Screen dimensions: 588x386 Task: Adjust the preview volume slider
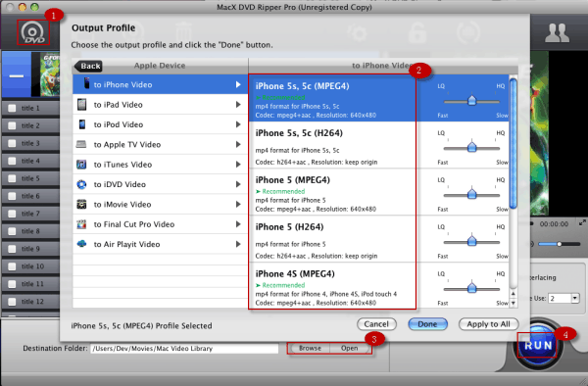click(x=560, y=244)
